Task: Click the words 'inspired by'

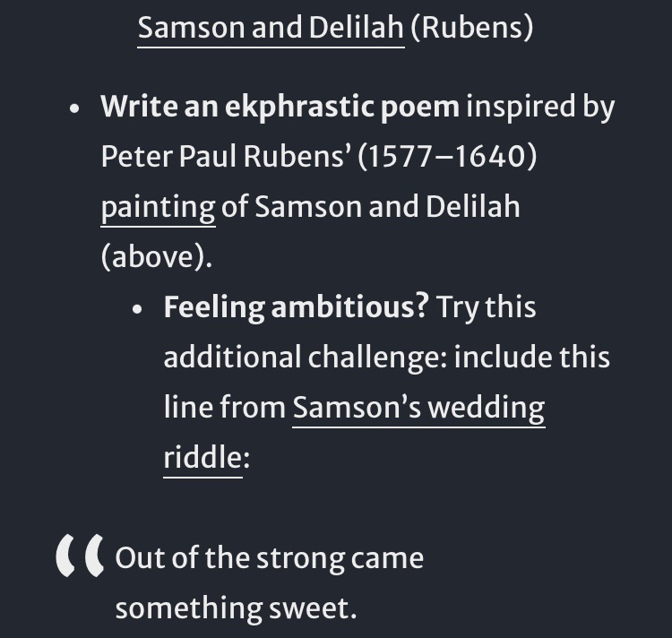Action: point(541,108)
